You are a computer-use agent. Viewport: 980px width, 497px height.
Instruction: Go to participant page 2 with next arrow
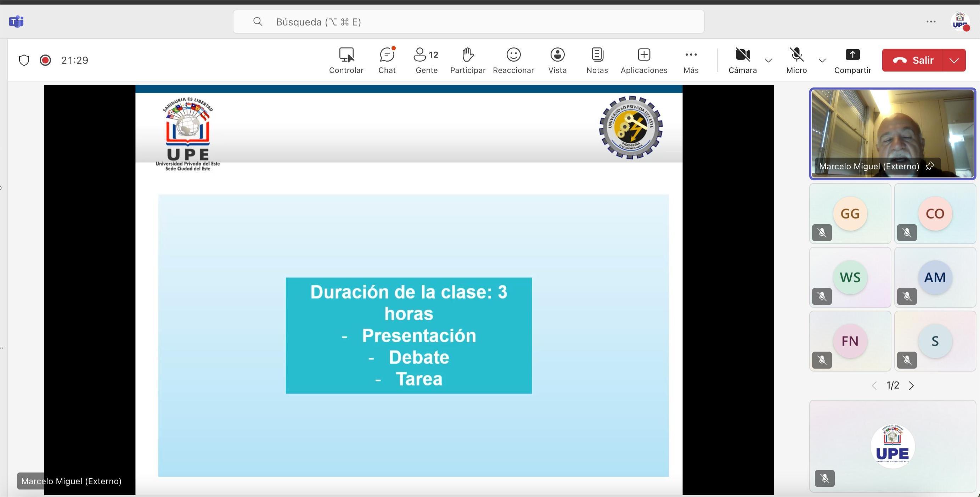coord(912,385)
